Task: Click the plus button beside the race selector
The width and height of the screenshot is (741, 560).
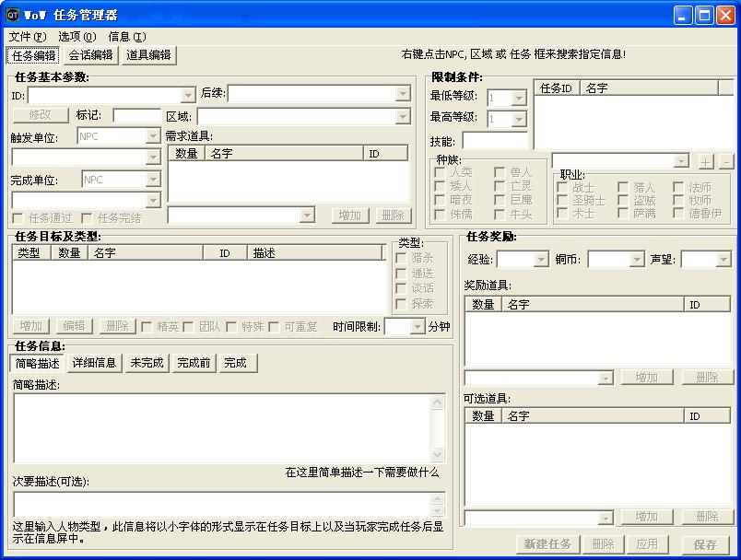Action: pos(704,160)
